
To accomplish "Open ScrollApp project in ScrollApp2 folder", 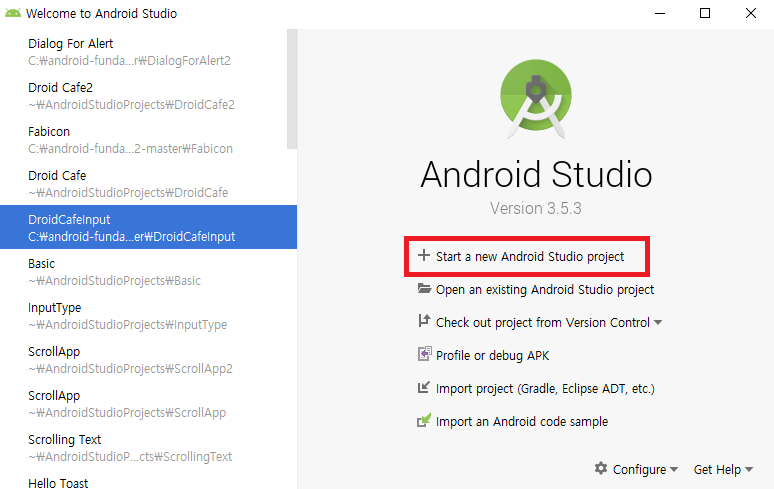I will coord(148,359).
